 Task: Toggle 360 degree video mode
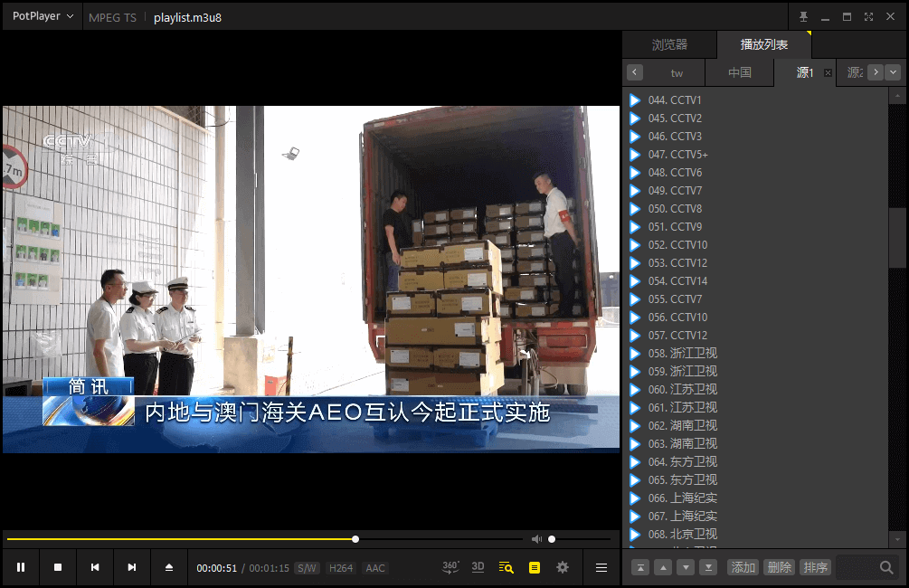click(450, 567)
